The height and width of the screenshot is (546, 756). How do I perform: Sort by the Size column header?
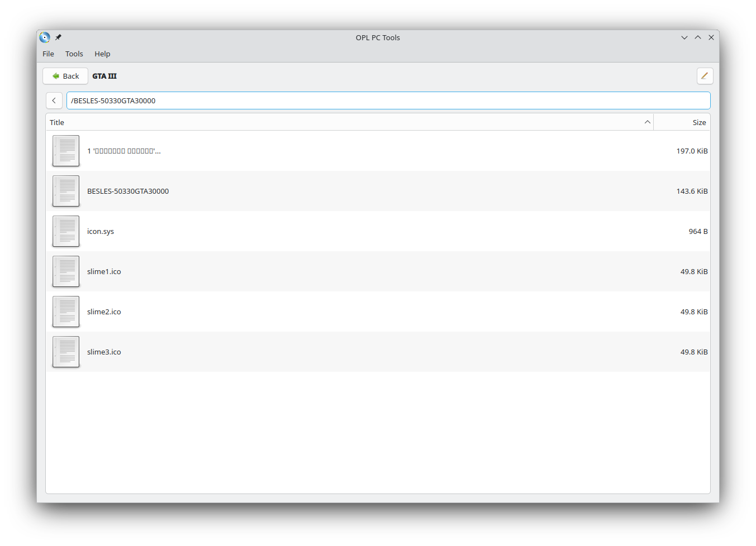point(682,122)
